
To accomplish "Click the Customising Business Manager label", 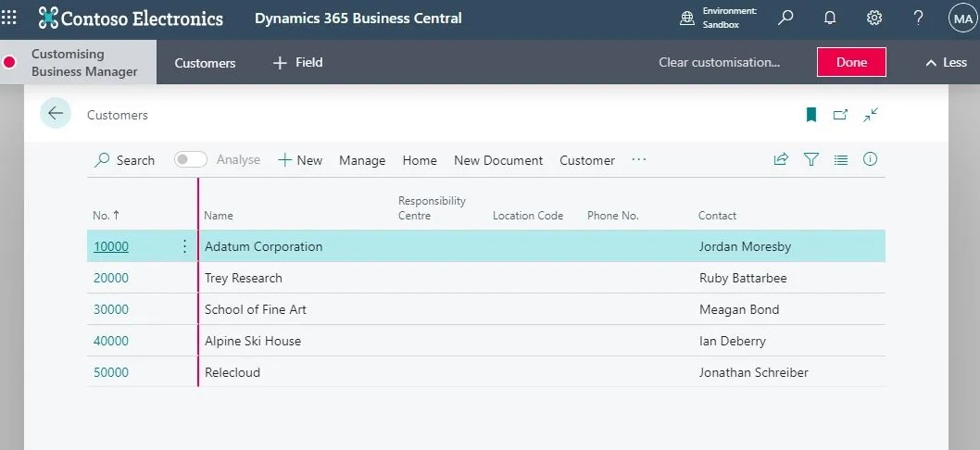I will point(84,63).
